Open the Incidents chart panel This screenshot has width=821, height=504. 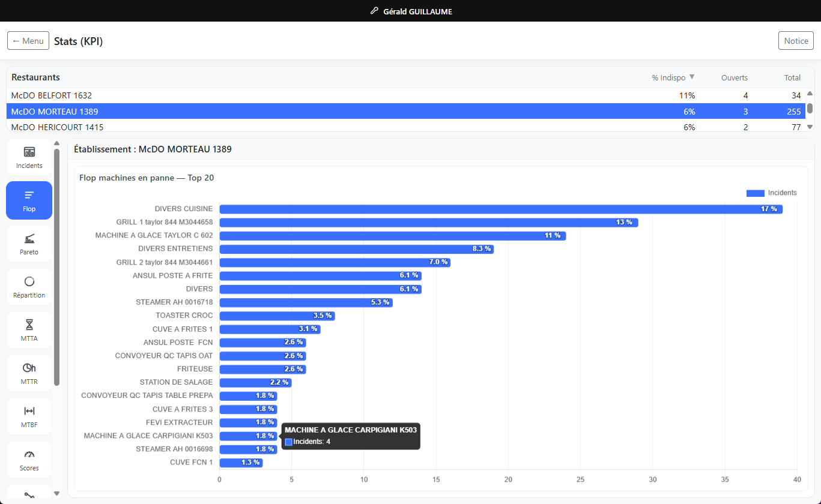pos(29,157)
